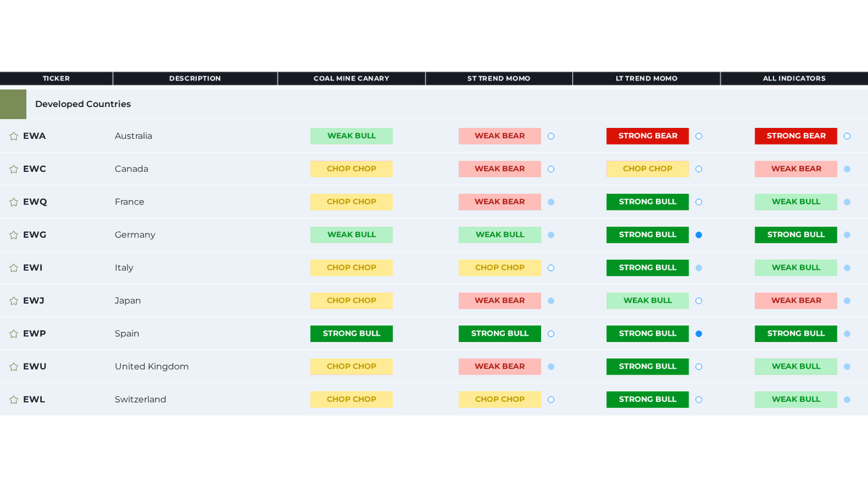Favorite the EWU United Kingdom ticker
The width and height of the screenshot is (868, 488).
pos(13,366)
